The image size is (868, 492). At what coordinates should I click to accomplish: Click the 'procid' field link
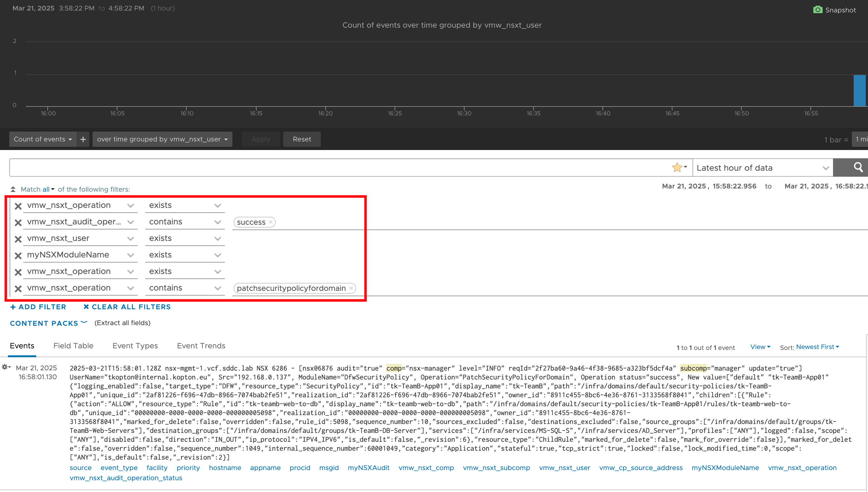(x=300, y=468)
